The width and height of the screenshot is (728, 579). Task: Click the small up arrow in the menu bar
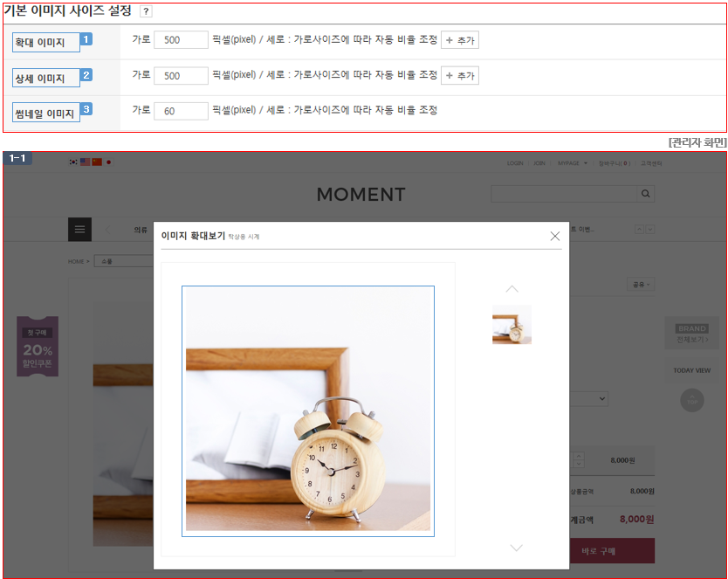[639, 230]
